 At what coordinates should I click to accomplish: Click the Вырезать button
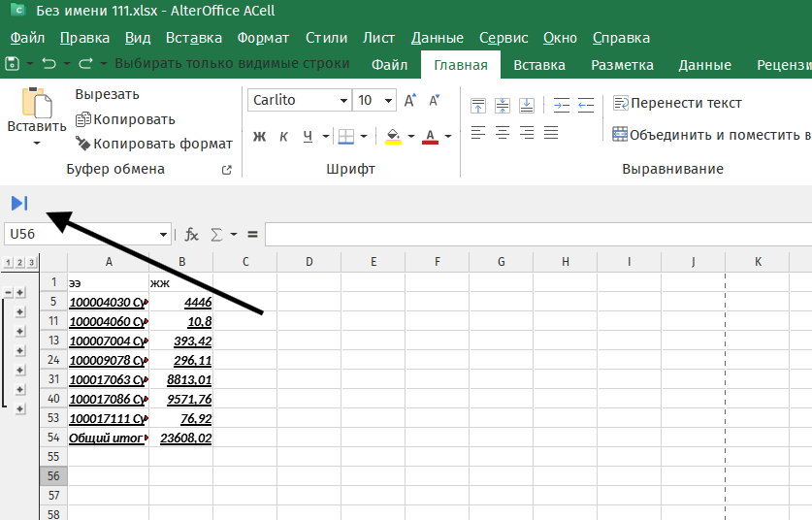(x=107, y=94)
